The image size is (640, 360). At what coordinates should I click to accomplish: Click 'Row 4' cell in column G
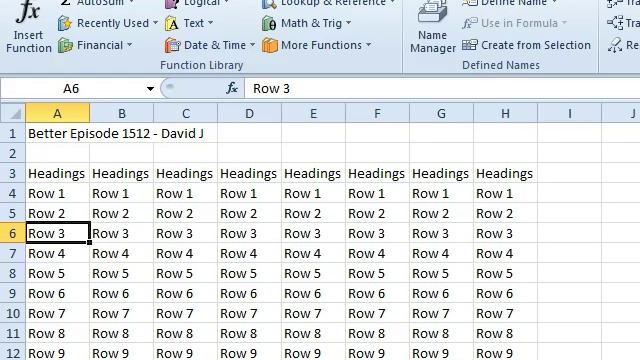(x=442, y=253)
